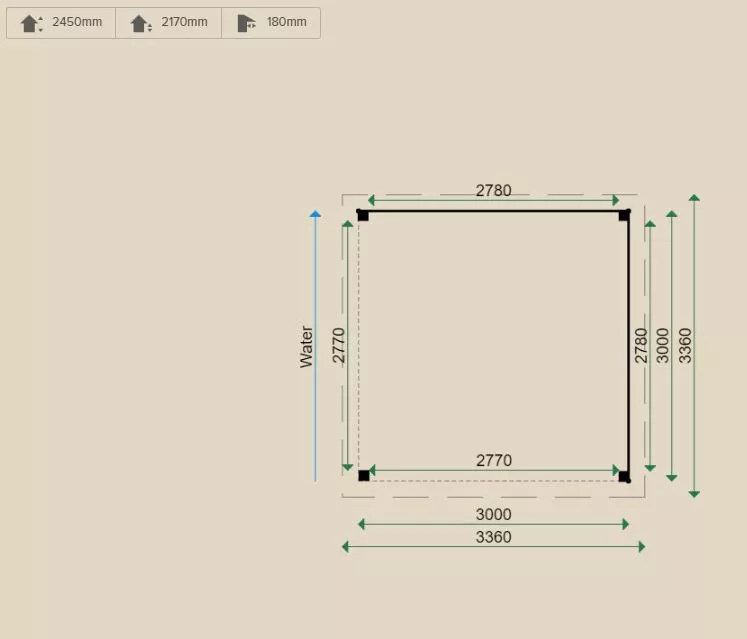Click the bottom-right corner post
The height and width of the screenshot is (639, 747).
point(624,476)
